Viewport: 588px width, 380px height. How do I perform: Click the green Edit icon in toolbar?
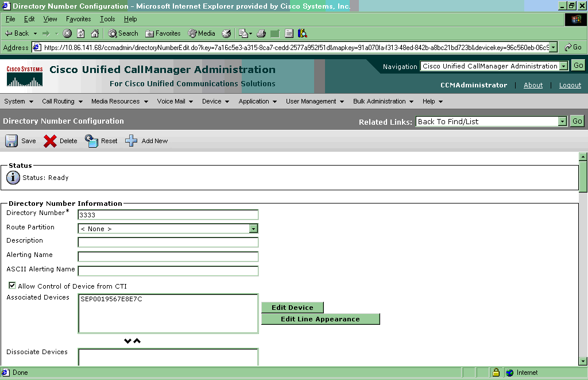click(275, 33)
